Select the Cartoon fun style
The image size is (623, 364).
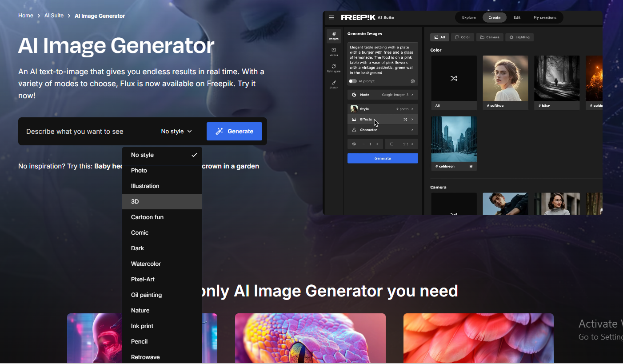tap(162, 217)
